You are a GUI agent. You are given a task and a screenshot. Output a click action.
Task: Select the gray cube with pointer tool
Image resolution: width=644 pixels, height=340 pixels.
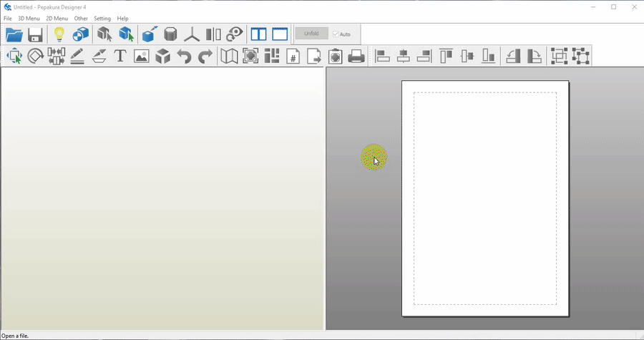point(104,34)
